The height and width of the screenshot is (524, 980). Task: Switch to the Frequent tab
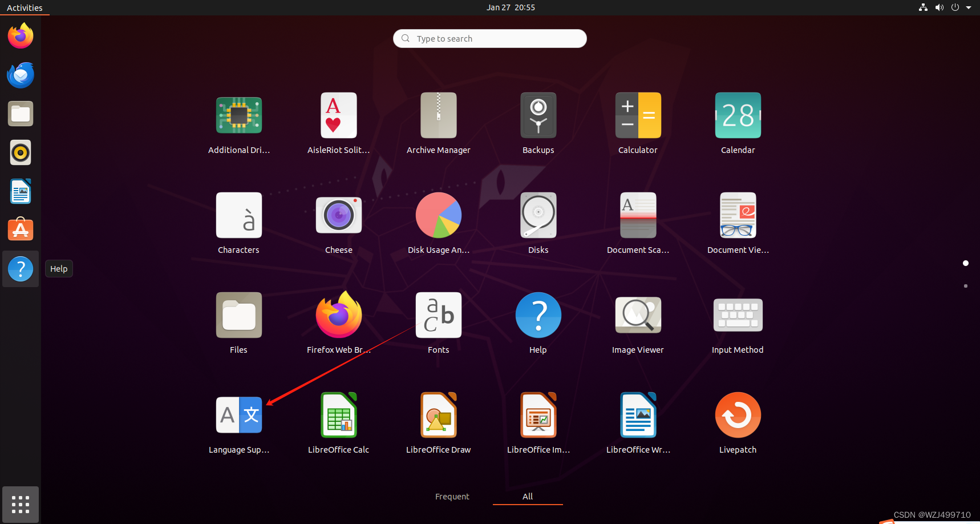click(x=452, y=497)
